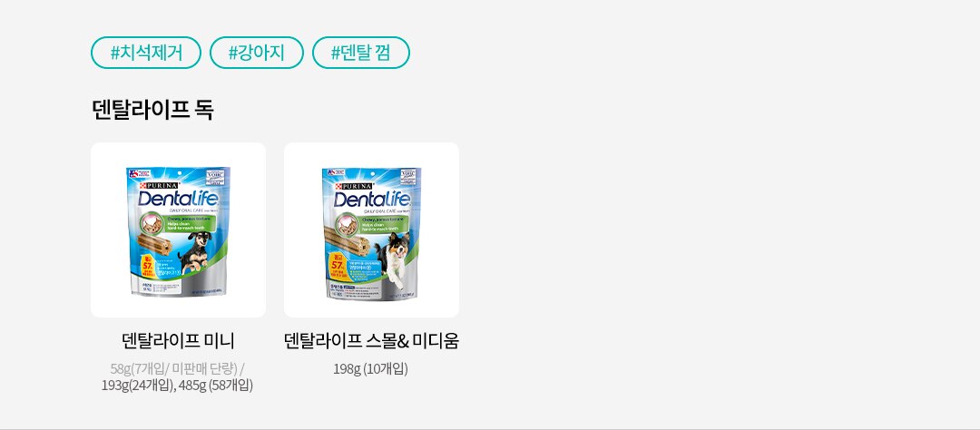980x430 pixels.
Task: Click the 198g (10개입) weight text
Action: 370,368
